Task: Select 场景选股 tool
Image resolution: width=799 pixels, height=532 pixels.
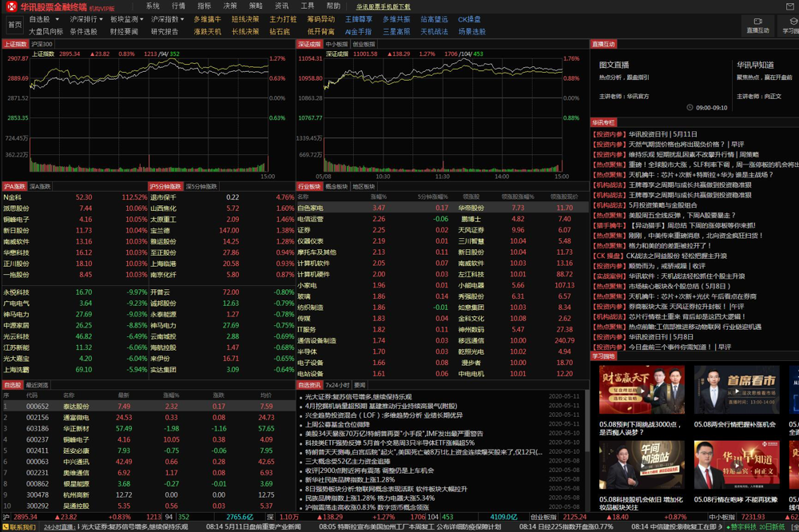Action: [x=472, y=32]
